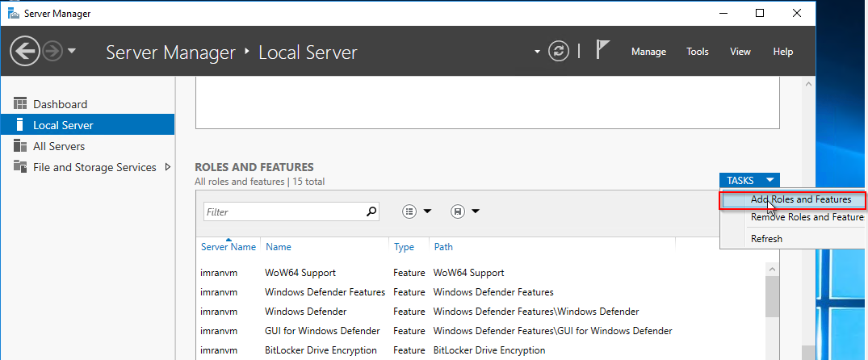Sort by the Name column header
The height and width of the screenshot is (360, 868).
pyautogui.click(x=279, y=247)
